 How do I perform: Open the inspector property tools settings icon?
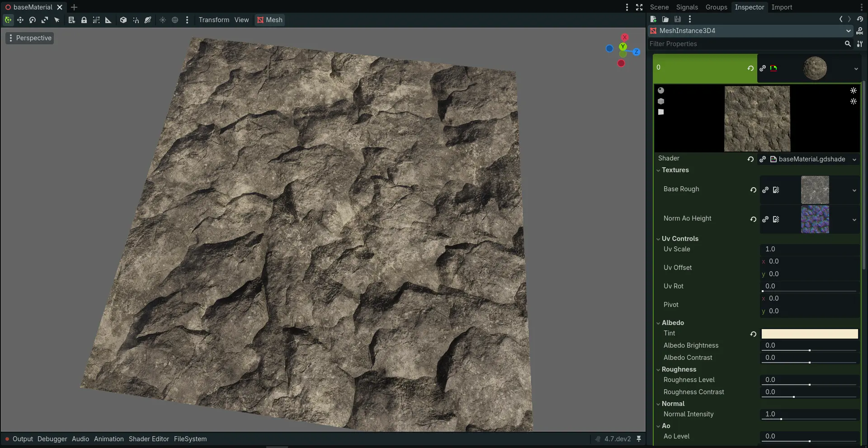[860, 44]
